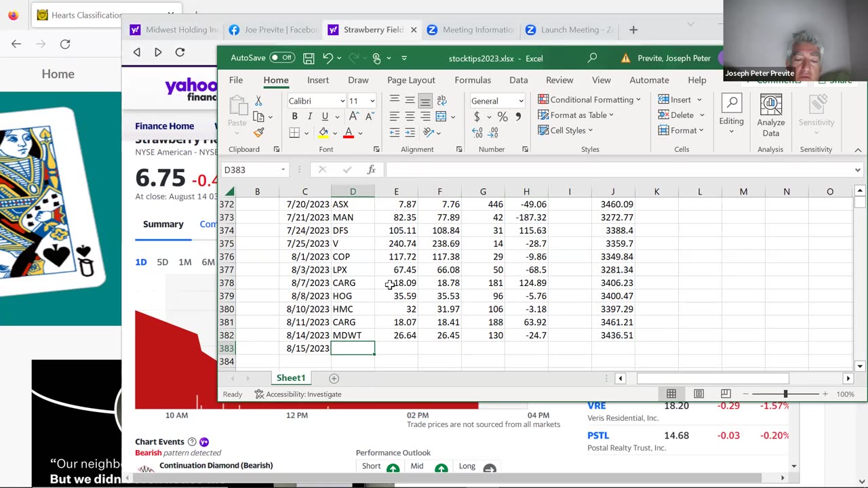Decrease indent in Alignment group

pyautogui.click(x=395, y=133)
